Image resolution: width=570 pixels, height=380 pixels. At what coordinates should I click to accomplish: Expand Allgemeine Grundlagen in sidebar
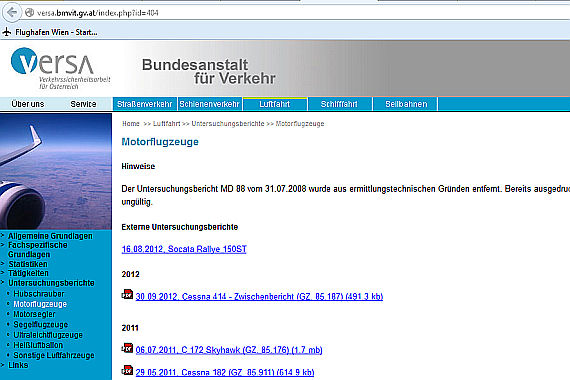[50, 236]
